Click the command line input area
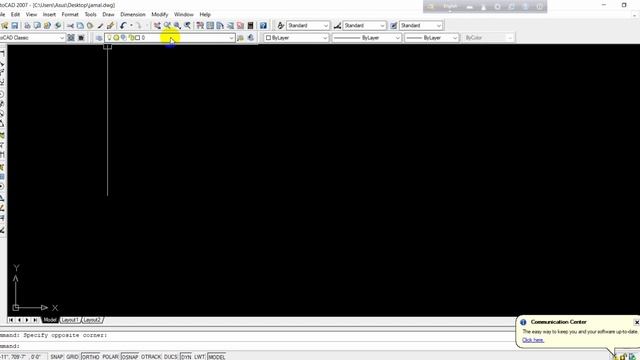 pos(257,346)
